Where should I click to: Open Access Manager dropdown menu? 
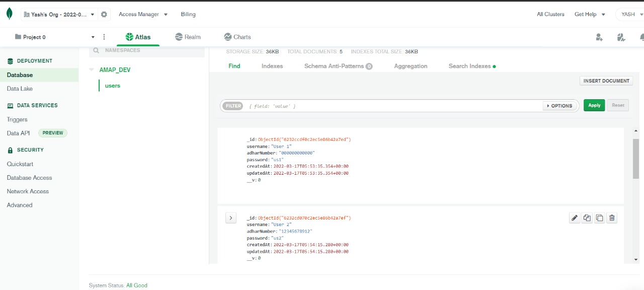point(143,15)
